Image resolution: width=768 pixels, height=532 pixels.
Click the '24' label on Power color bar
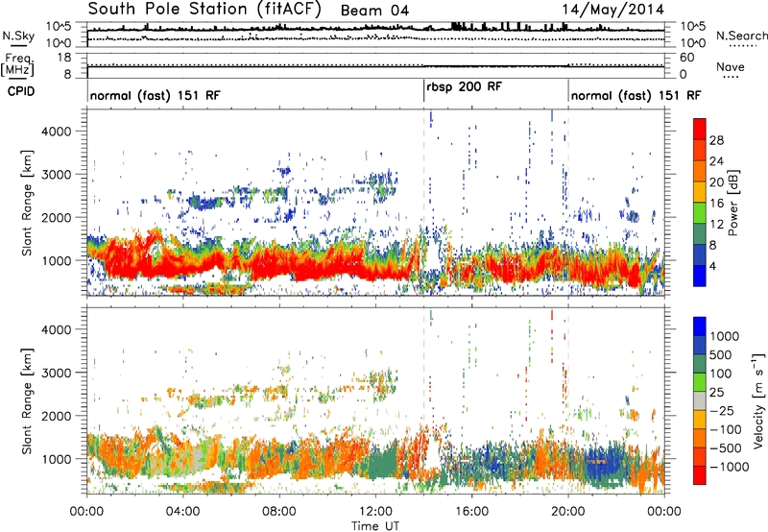coord(716,161)
